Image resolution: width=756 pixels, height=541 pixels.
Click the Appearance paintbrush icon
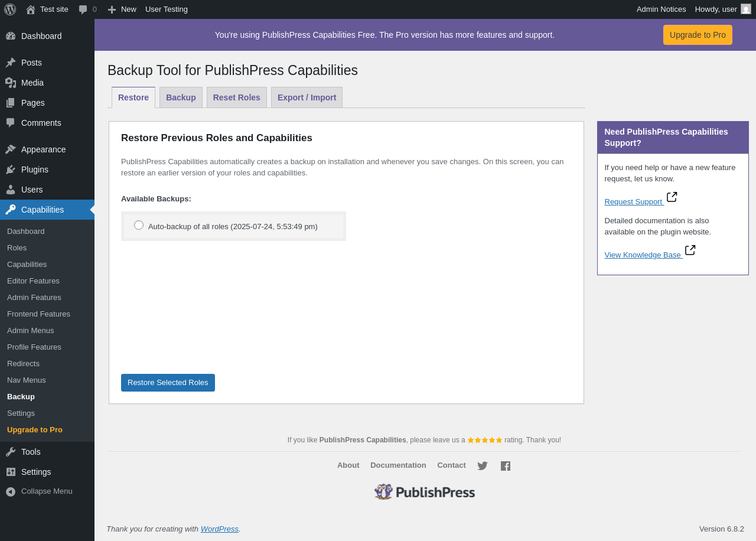(11, 149)
